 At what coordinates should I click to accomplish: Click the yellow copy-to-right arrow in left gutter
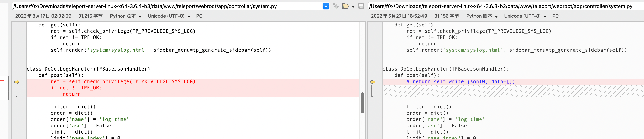[17, 82]
